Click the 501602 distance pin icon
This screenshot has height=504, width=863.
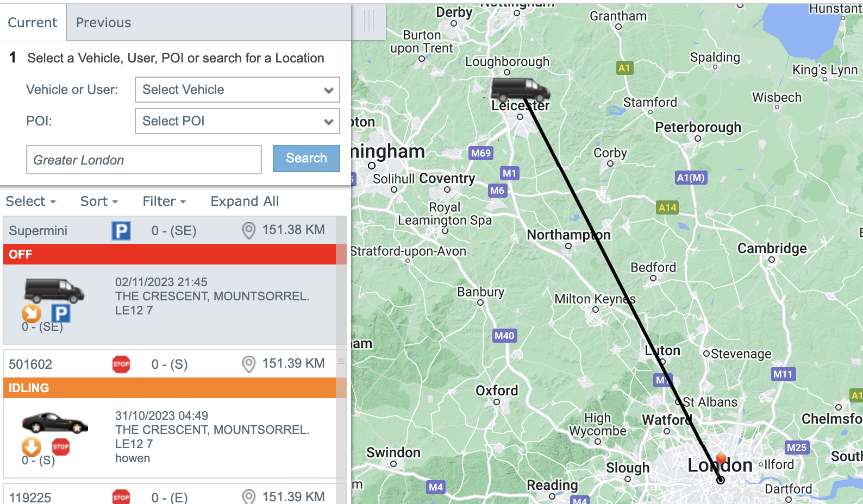point(249,364)
